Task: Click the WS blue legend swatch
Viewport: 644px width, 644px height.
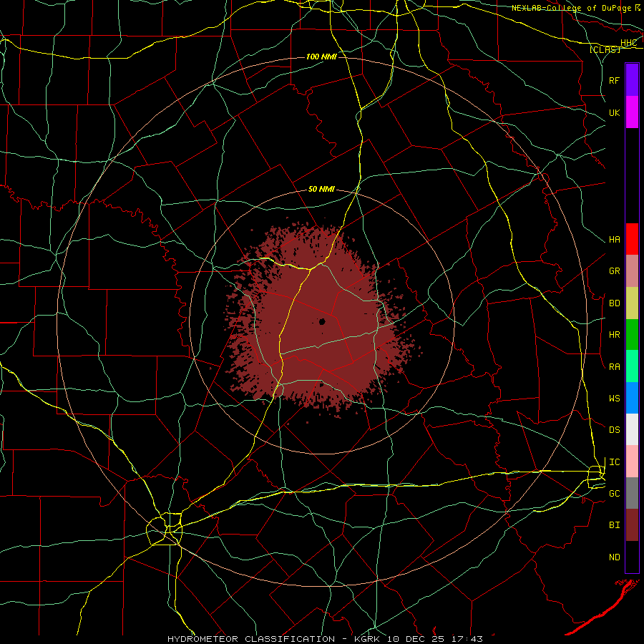Action: (x=632, y=398)
